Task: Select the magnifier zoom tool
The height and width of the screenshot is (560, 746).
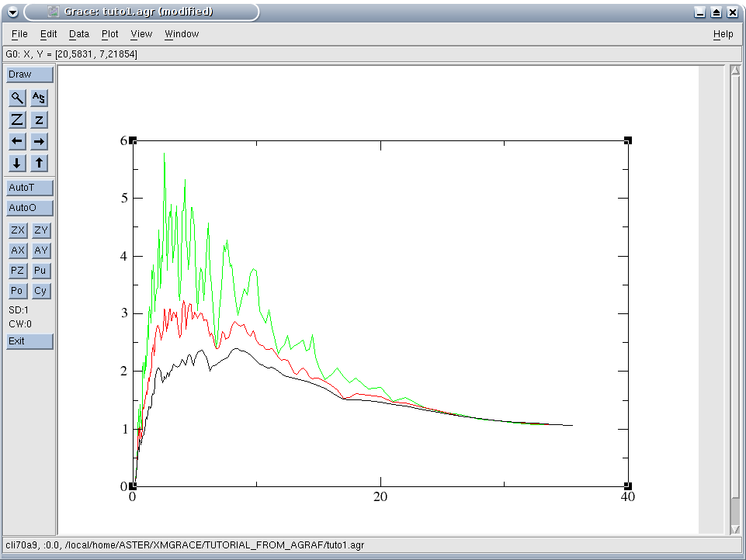Action: 17,98
